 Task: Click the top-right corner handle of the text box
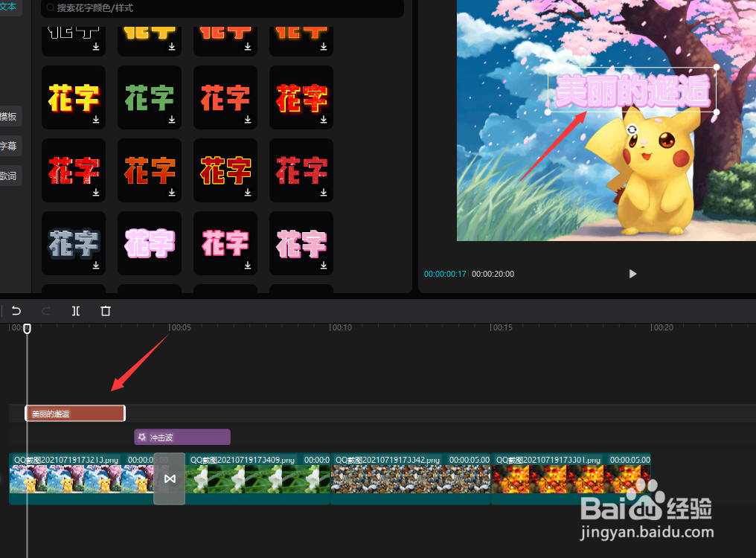coord(717,68)
